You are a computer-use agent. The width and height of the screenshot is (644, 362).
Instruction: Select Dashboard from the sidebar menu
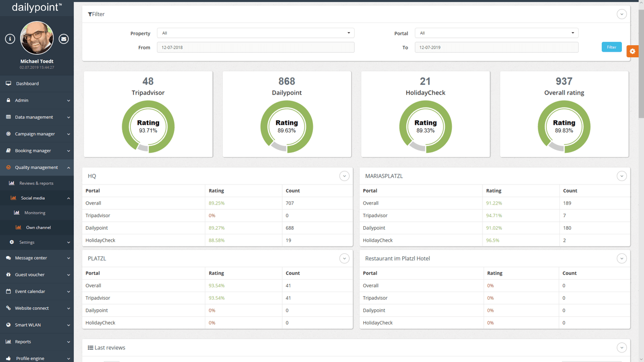pyautogui.click(x=28, y=83)
